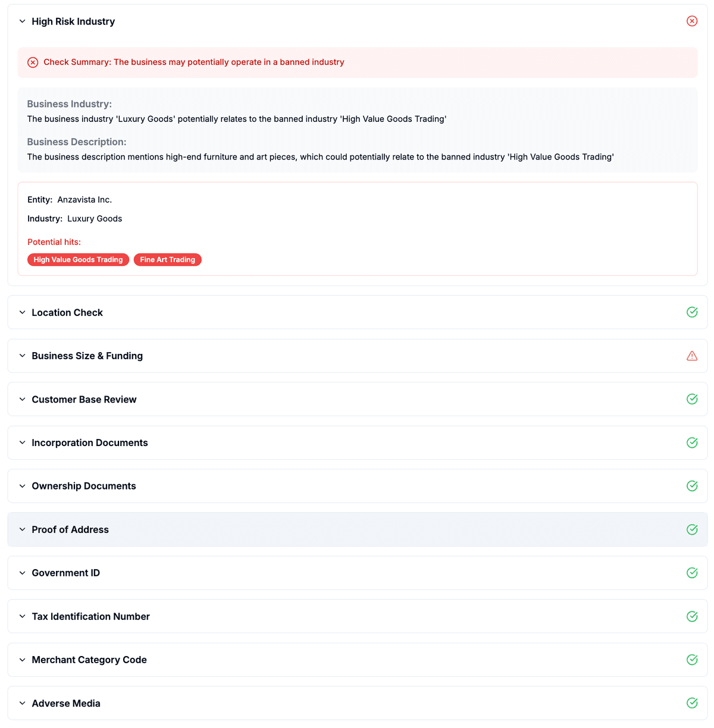Select the Anzavista Inc. entity card
This screenshot has height=728, width=714.
click(x=357, y=228)
